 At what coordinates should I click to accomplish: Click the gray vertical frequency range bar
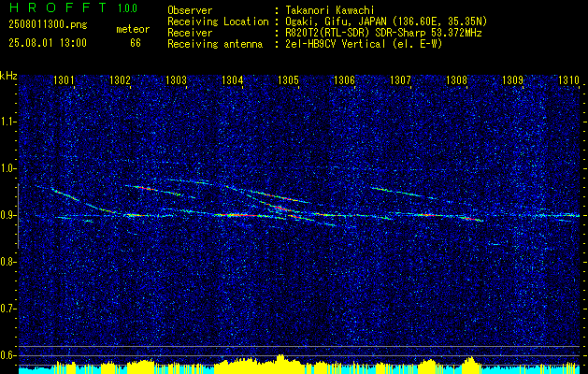(x=19, y=216)
